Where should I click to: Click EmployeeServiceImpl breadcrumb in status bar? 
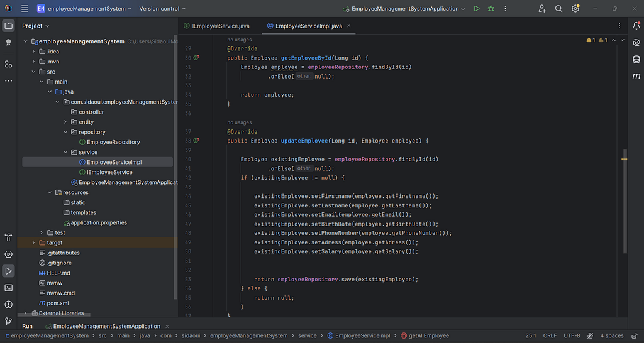coord(358,335)
